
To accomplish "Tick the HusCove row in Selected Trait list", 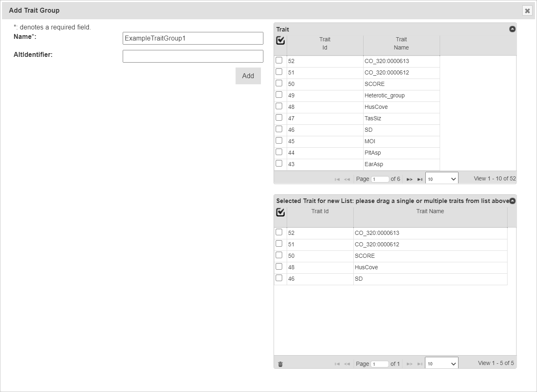I will coord(279,266).
